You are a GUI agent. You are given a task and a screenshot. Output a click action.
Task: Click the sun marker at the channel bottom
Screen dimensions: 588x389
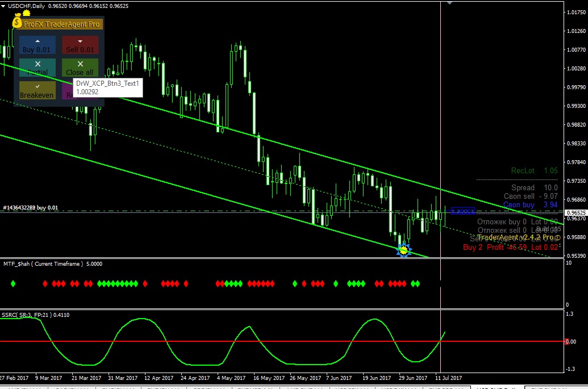pos(403,250)
